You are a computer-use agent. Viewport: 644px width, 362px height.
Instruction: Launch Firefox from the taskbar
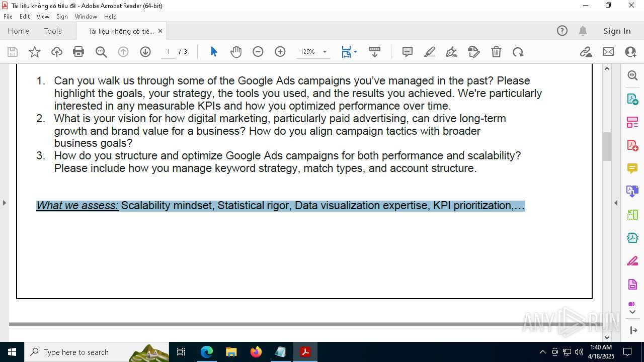[x=256, y=352]
